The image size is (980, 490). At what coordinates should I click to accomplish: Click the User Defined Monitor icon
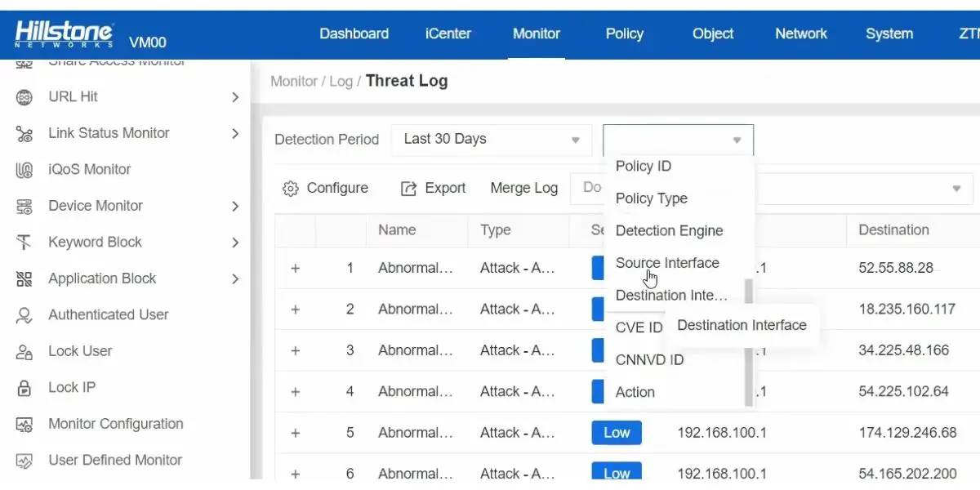click(24, 461)
